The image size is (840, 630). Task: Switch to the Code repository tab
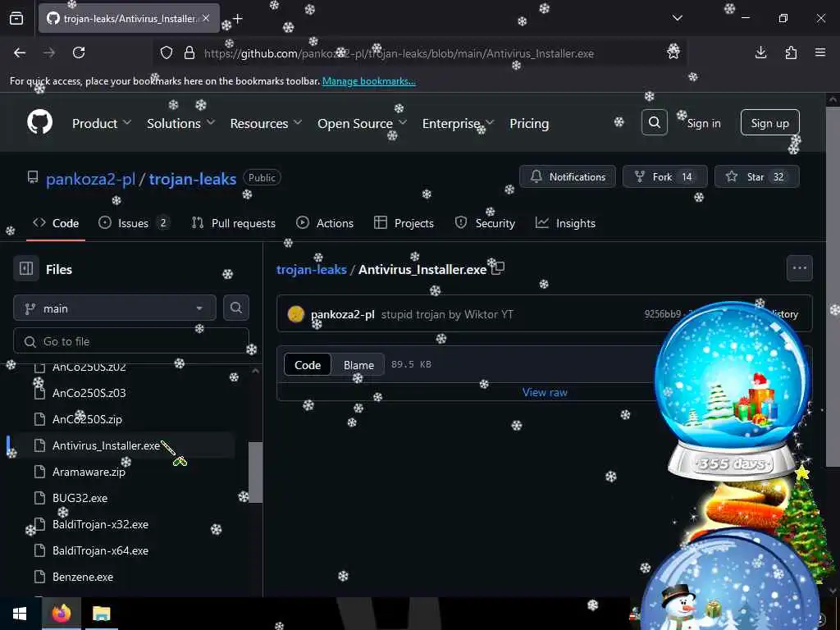point(56,223)
